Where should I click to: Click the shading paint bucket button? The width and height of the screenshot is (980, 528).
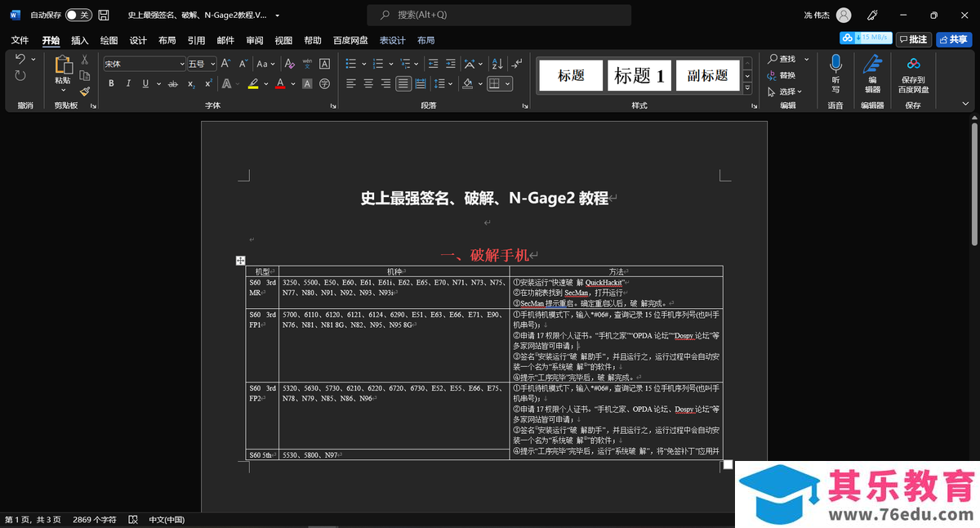[x=468, y=83]
